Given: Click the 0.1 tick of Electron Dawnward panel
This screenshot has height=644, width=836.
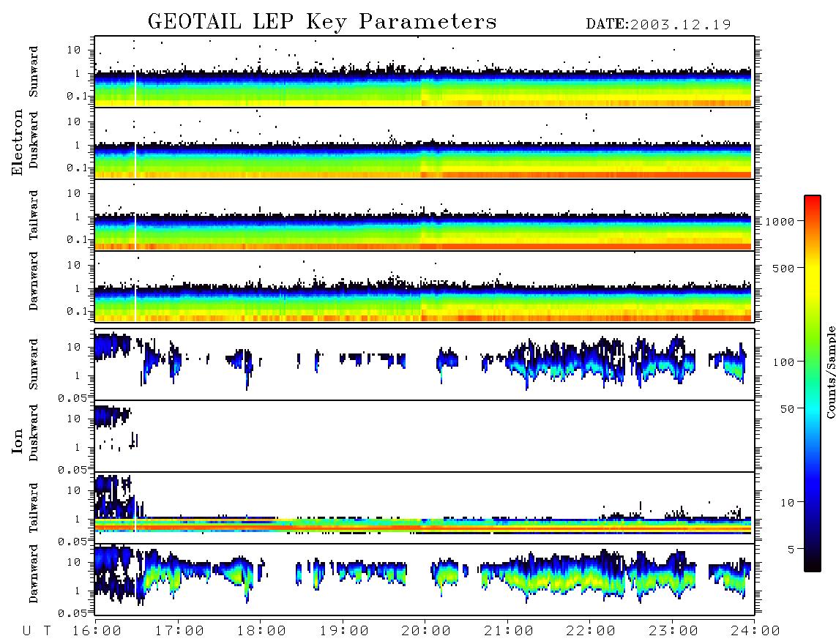Looking at the screenshot, I should (77, 311).
